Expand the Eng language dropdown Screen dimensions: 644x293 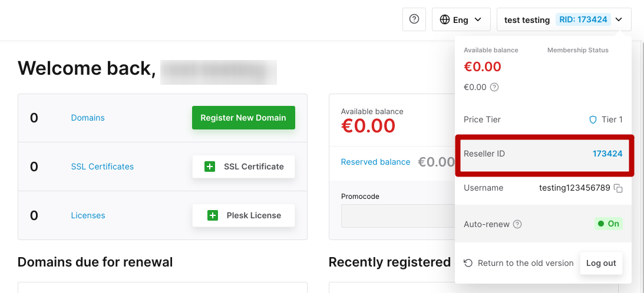(461, 19)
